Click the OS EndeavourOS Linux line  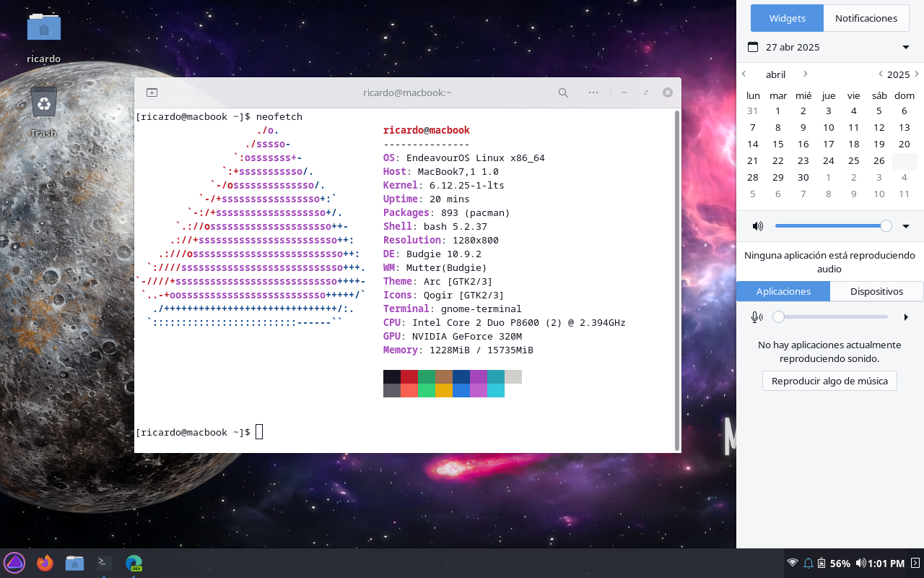[x=463, y=158]
